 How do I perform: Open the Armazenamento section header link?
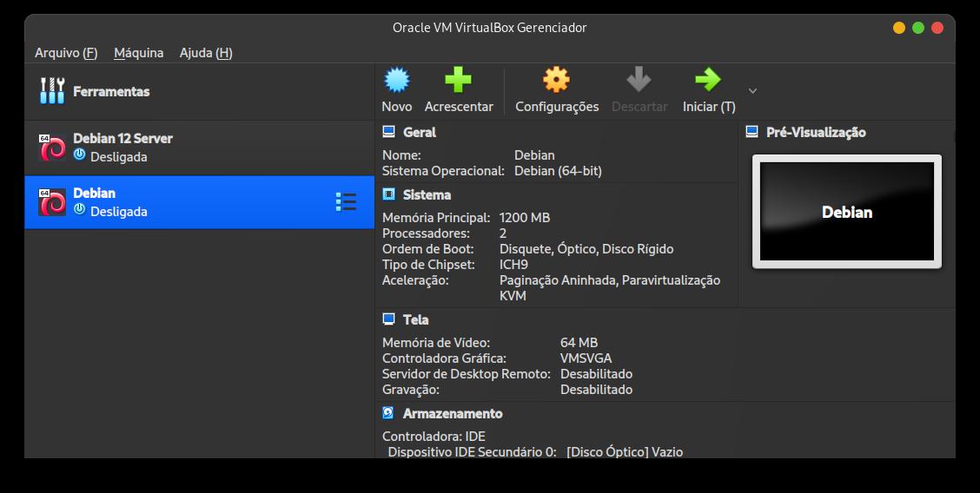click(453, 413)
